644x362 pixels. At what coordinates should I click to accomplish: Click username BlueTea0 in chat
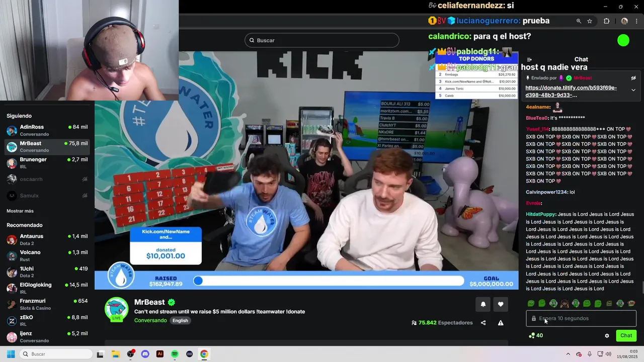coord(537,118)
